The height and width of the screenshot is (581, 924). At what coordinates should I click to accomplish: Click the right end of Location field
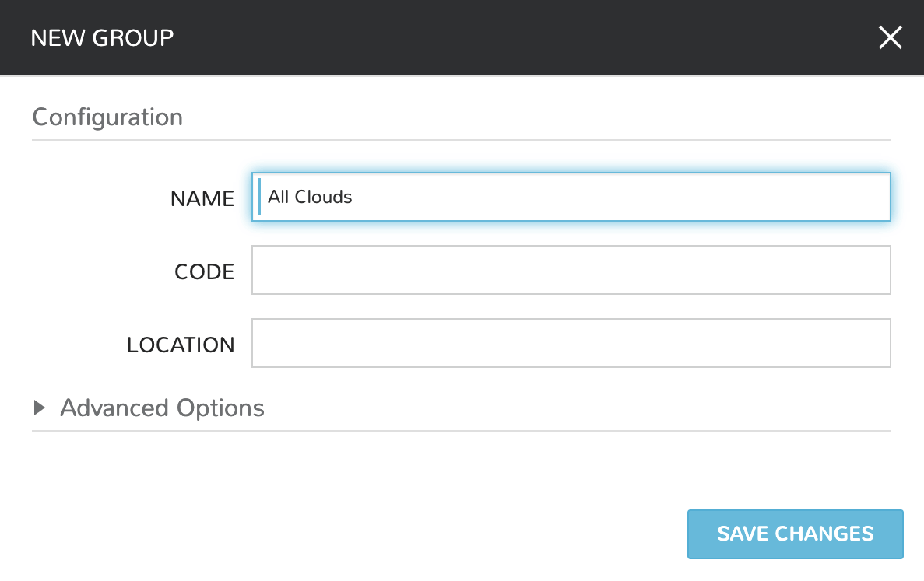click(872, 343)
